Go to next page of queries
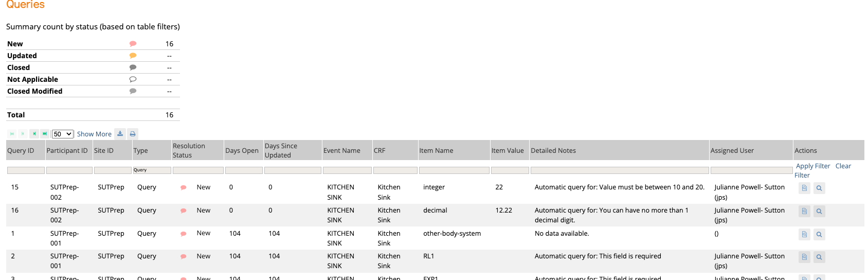 click(34, 134)
